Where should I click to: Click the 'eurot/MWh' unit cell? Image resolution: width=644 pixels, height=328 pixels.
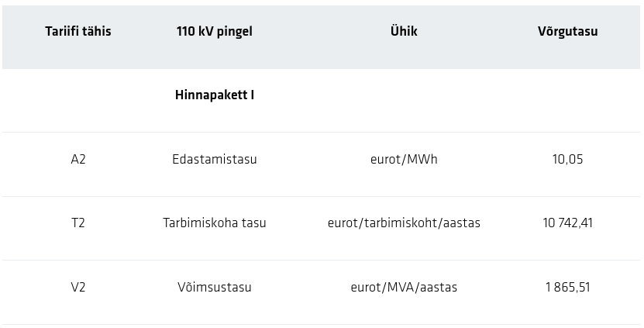point(404,159)
